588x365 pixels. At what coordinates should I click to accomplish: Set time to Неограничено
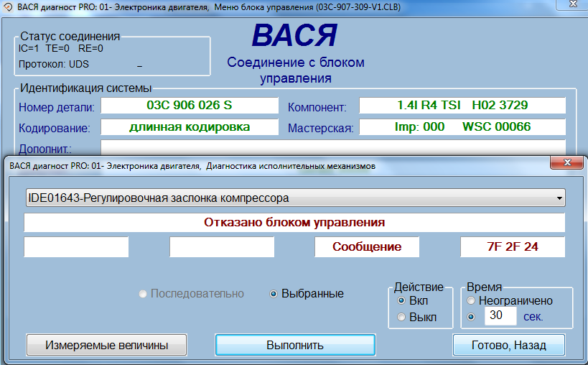point(472,300)
